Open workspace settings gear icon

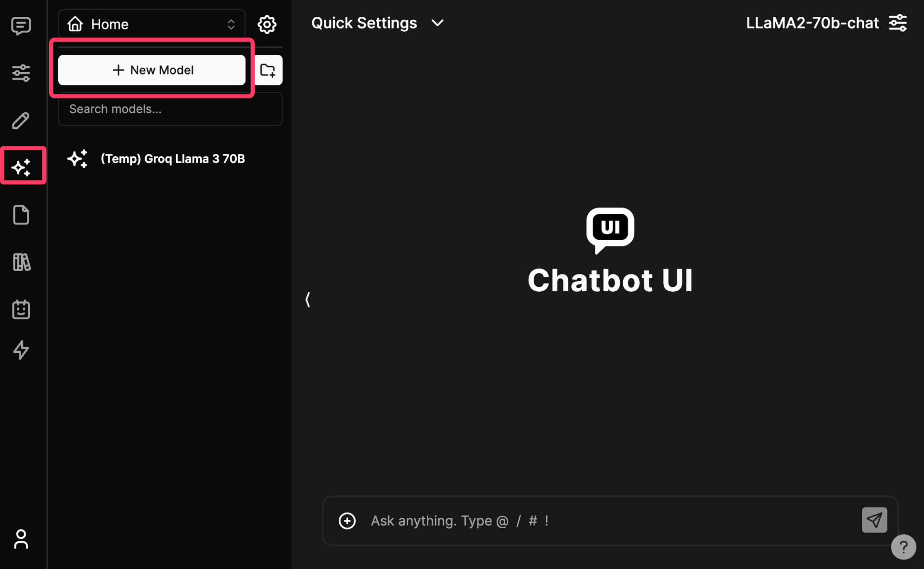point(267,24)
